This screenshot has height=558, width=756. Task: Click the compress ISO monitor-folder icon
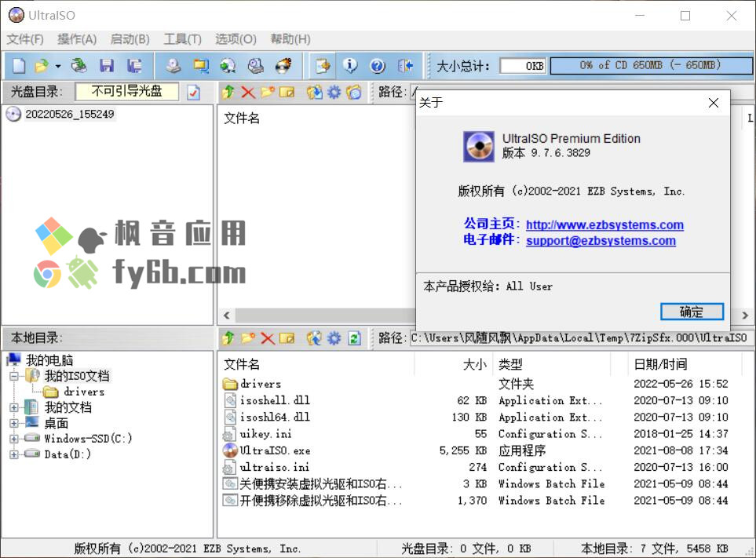coord(201,66)
